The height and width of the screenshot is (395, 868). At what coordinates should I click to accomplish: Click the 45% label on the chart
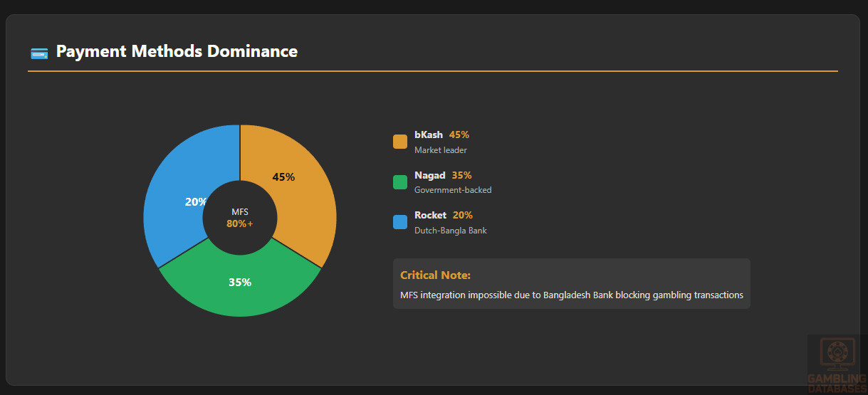pyautogui.click(x=283, y=177)
